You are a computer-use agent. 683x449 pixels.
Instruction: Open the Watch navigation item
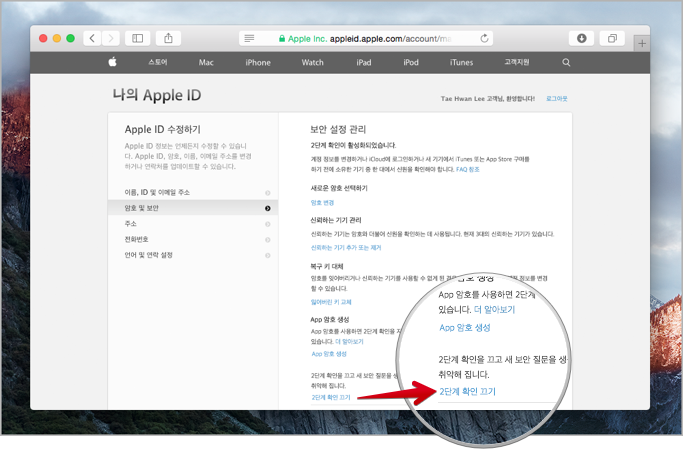coord(313,62)
